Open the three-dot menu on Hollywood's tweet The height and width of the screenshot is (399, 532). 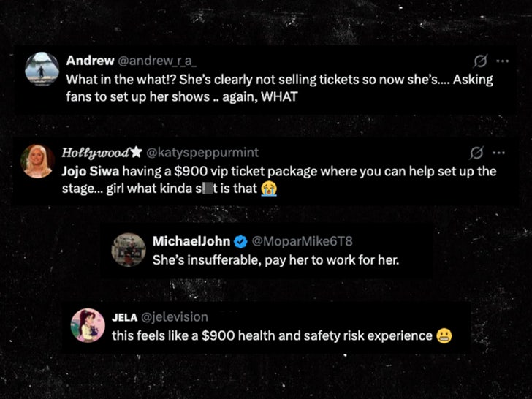(x=499, y=153)
